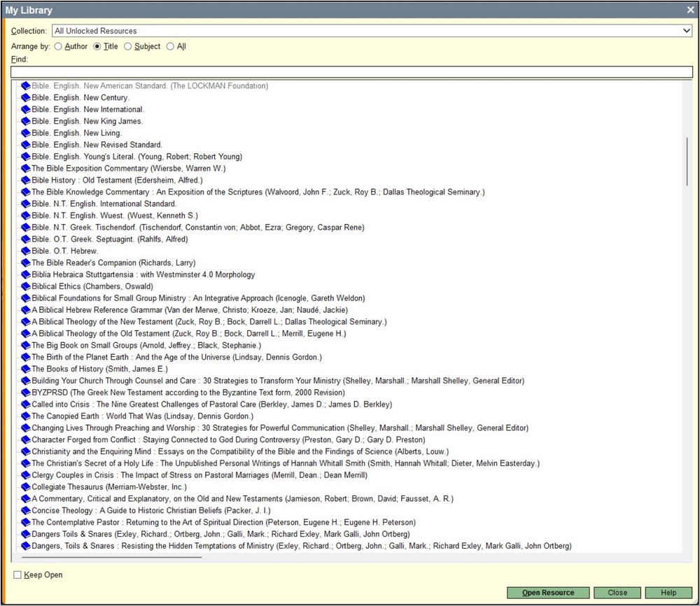This screenshot has height=606, width=700.
Task: Click book icon beside The Books of History
Action: coord(26,369)
